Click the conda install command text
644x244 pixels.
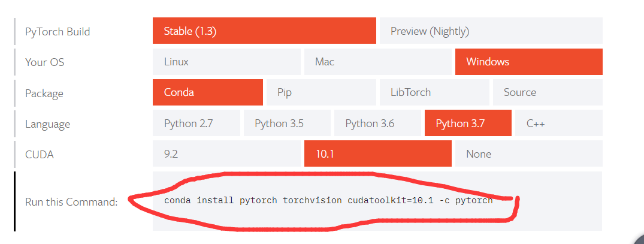[328, 201]
